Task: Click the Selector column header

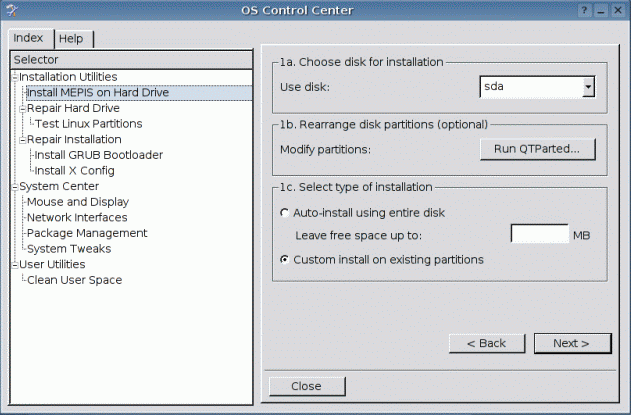Action: (x=131, y=60)
